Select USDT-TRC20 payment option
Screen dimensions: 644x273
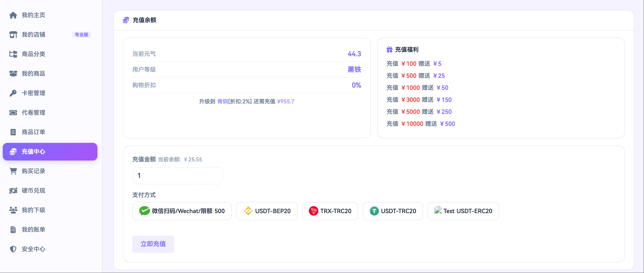[x=392, y=211]
